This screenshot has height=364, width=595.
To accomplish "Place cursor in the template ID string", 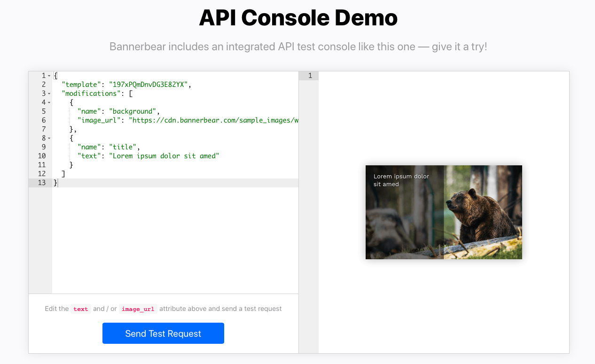I will click(148, 85).
